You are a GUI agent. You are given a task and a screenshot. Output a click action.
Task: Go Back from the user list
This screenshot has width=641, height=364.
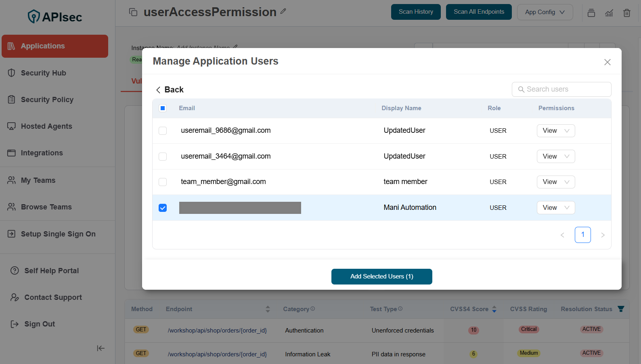[x=170, y=90]
